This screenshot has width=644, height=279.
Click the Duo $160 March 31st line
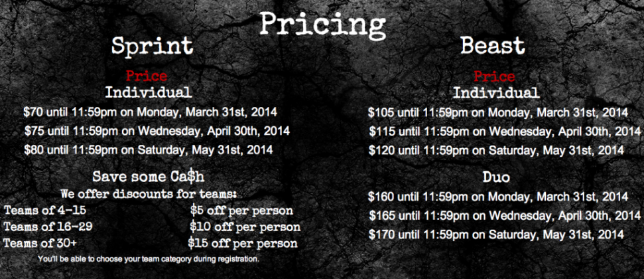[498, 197]
